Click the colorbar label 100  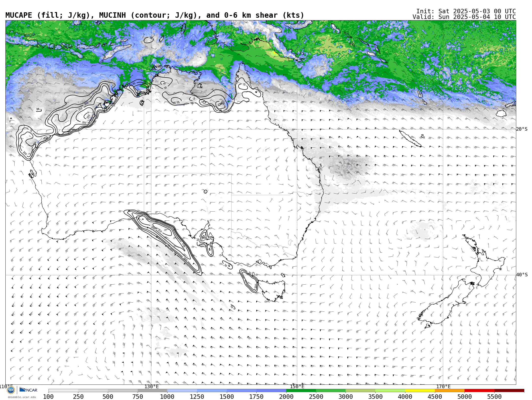click(48, 397)
